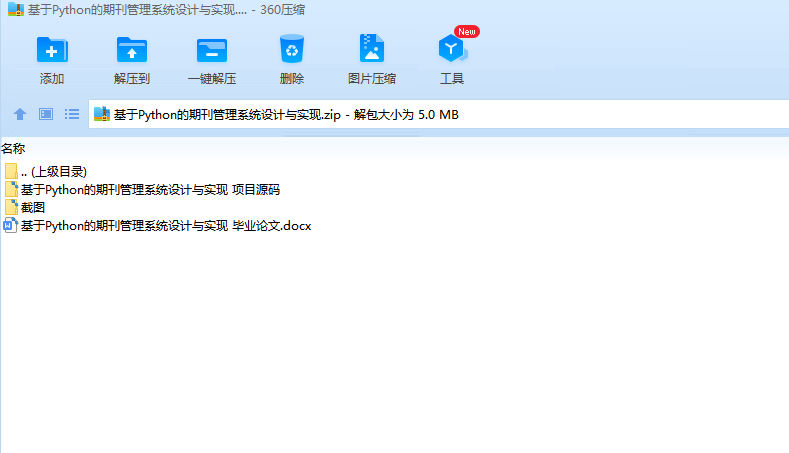
Task: Click the 一键解压 one-click extract icon
Action: 211,50
